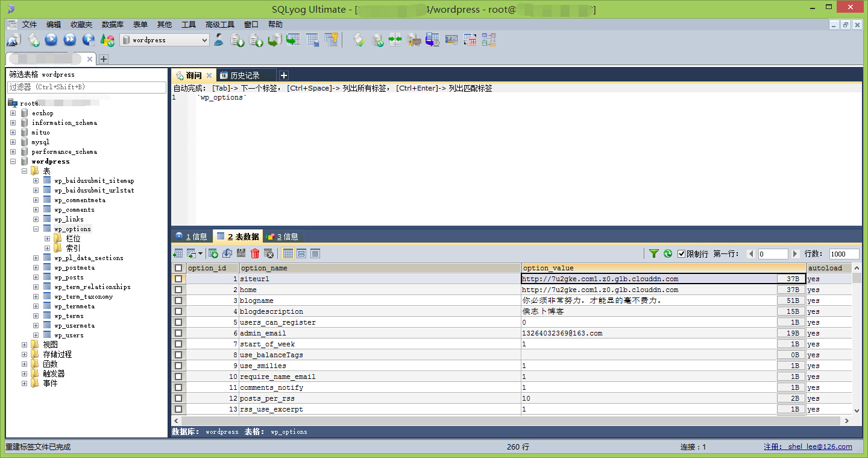Expand the 视图 folder node
Screen dimensions: 868x458
click(24, 345)
